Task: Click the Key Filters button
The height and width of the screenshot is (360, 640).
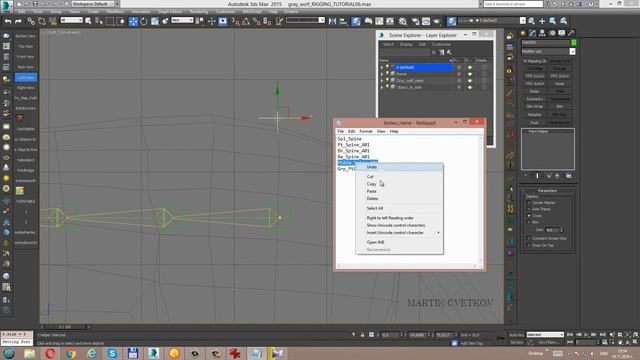Action: [548, 342]
